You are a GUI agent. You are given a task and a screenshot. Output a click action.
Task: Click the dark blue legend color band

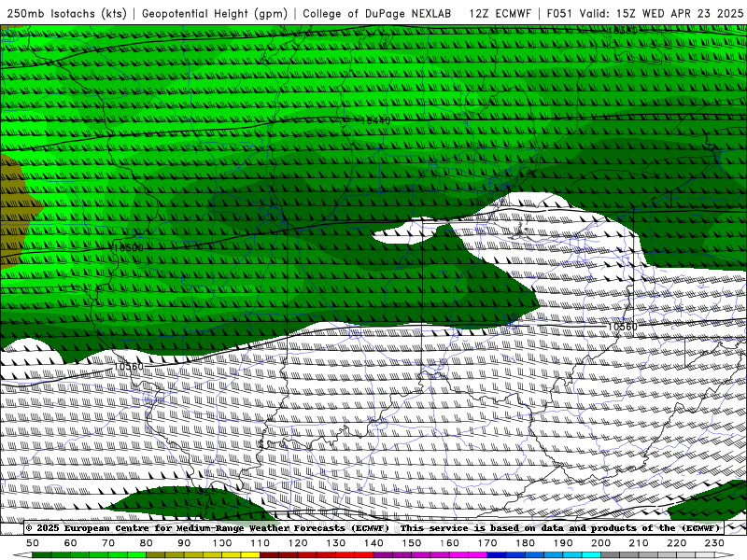click(x=497, y=555)
